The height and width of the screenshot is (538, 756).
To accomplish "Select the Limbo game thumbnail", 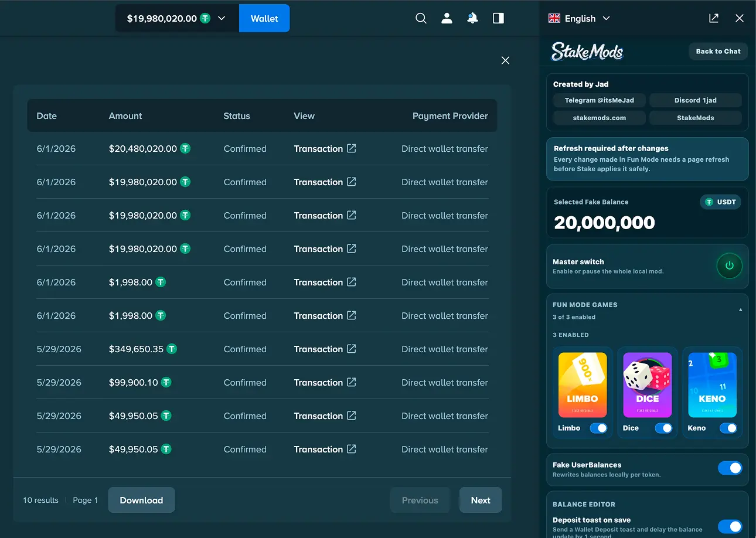I will pyautogui.click(x=583, y=384).
